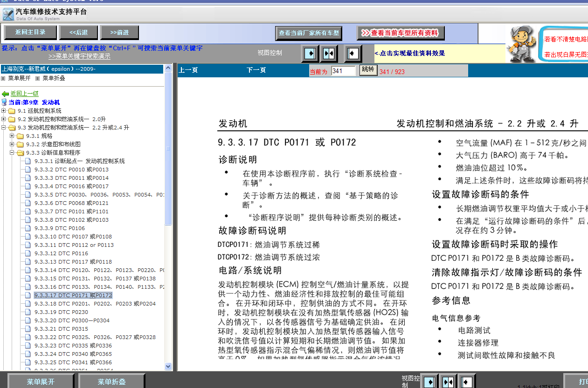Click folder icon of 9.3.1 规格
This screenshot has width=588, height=388.
point(20,136)
